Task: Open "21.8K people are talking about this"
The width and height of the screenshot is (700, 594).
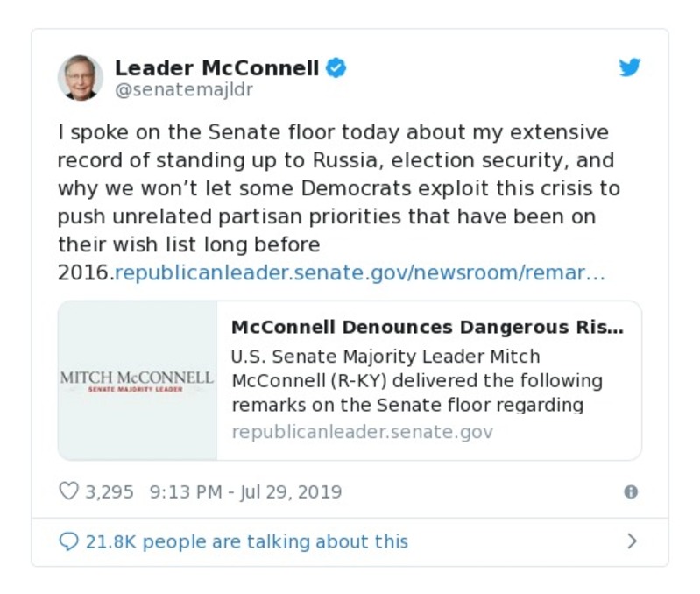Action: click(x=247, y=541)
